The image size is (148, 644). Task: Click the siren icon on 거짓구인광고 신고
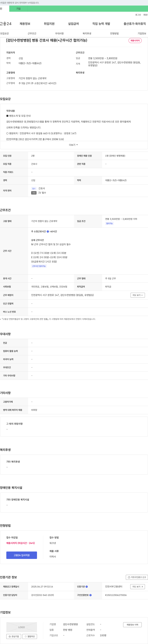[x=129, y=577]
